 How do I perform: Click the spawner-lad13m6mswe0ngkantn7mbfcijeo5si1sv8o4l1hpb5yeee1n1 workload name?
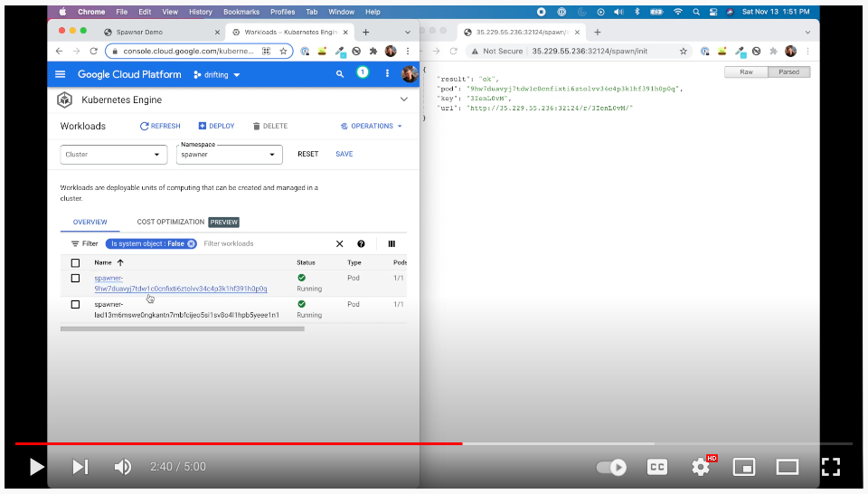186,309
